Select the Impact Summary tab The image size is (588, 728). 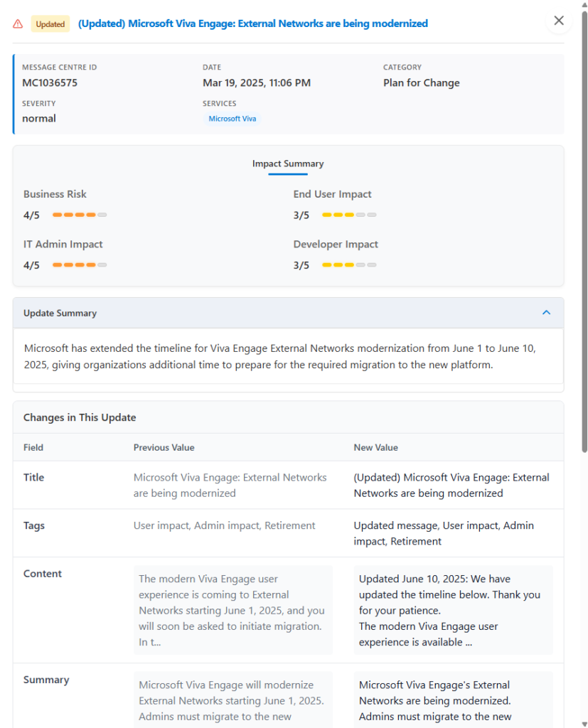tap(288, 164)
